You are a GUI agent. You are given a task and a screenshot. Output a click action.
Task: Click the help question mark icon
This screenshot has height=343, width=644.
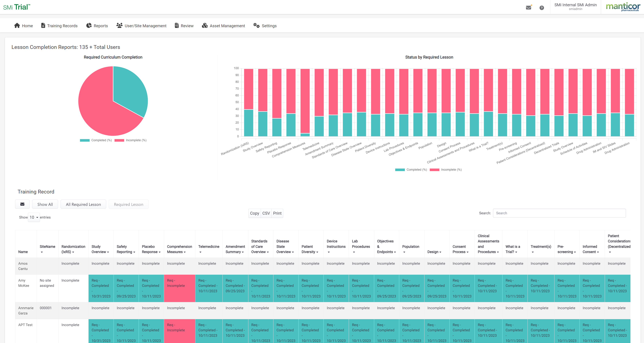point(542,8)
